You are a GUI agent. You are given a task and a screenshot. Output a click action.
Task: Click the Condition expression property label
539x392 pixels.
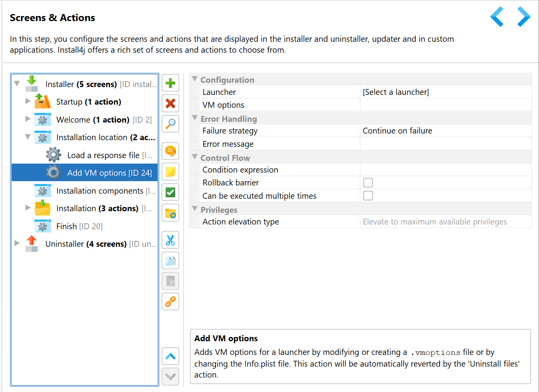click(x=240, y=170)
